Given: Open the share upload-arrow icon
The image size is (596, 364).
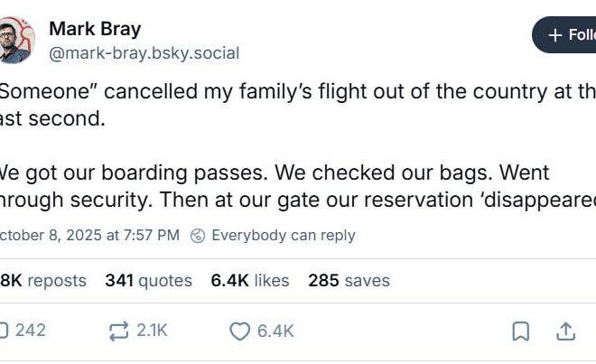Looking at the screenshot, I should pos(565,331).
